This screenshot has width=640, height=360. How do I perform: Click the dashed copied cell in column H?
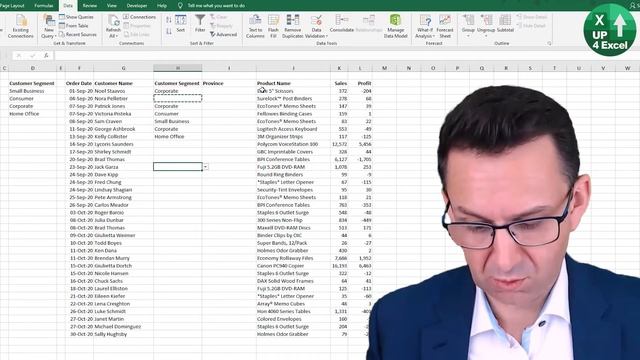pos(178,98)
